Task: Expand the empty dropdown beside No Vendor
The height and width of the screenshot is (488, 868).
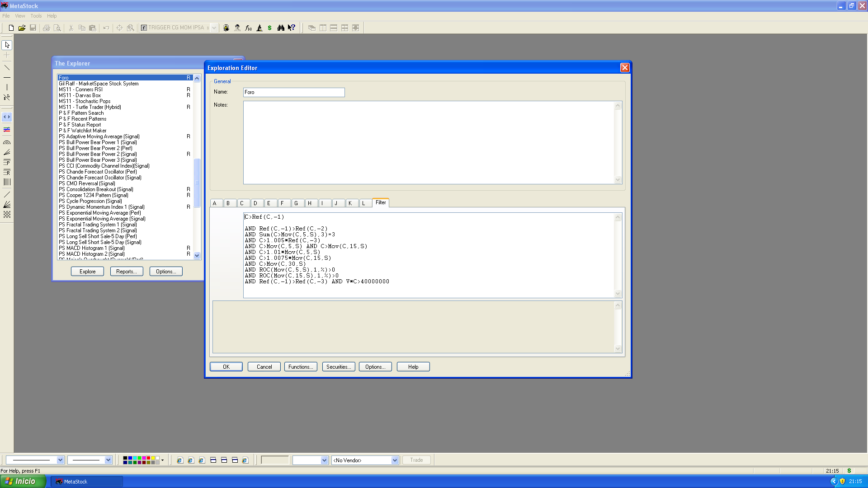Action: (324, 460)
